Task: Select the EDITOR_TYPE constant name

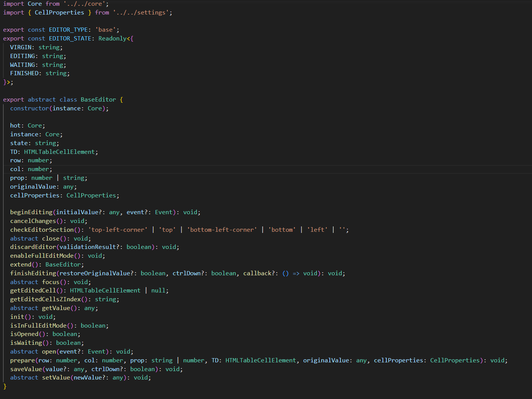Action: pos(68,30)
